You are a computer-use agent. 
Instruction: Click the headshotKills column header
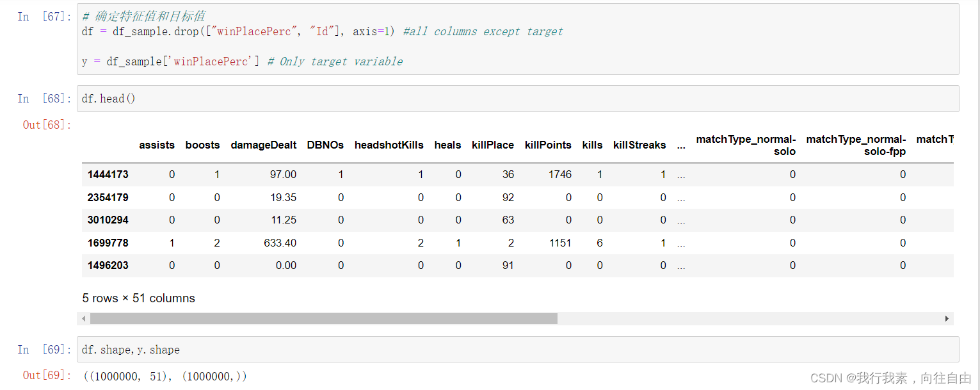(x=389, y=145)
